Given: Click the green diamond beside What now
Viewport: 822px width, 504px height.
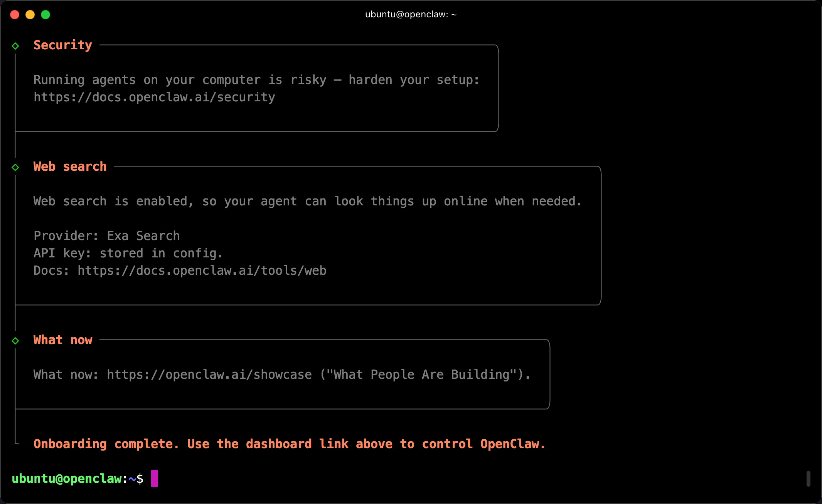Looking at the screenshot, I should point(15,341).
